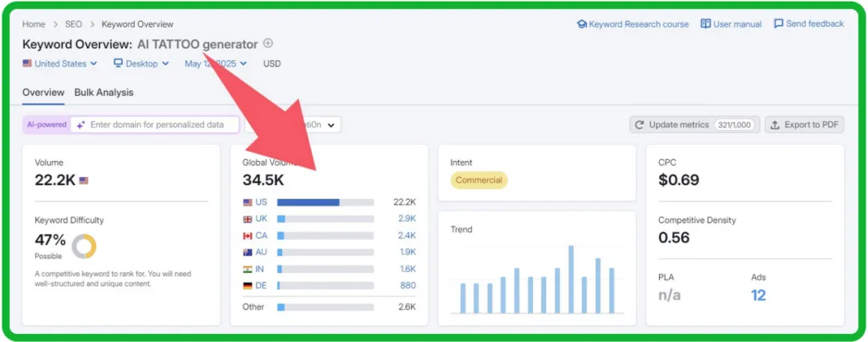Click the Send feedback speech bubble icon
Screen dimensions: 868x342
click(x=778, y=24)
